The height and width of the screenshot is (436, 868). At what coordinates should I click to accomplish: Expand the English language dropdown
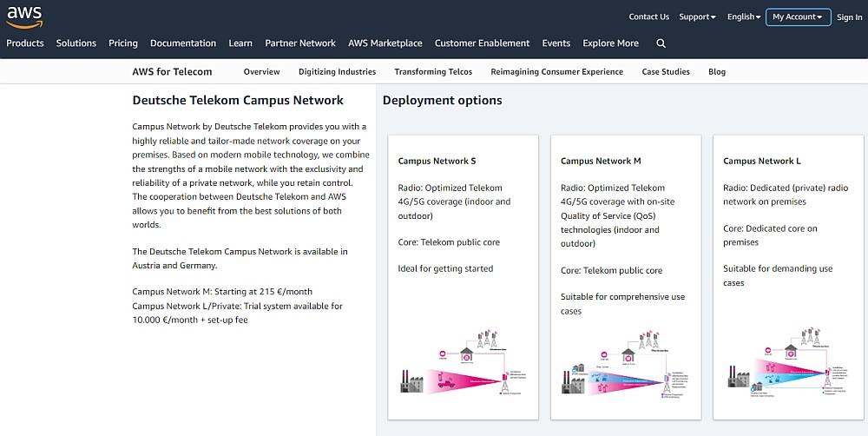[x=744, y=17]
